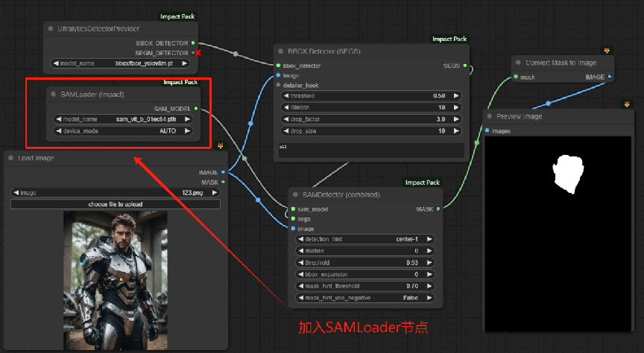This screenshot has height=353, width=644.
Task: Decrease the drop_size value
Action: (x=286, y=131)
